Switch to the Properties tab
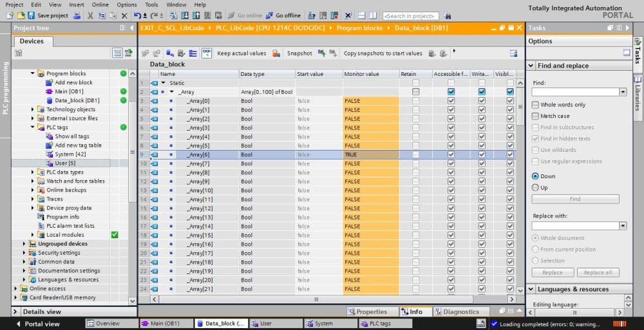The width and height of the screenshot is (644, 330). tap(372, 311)
